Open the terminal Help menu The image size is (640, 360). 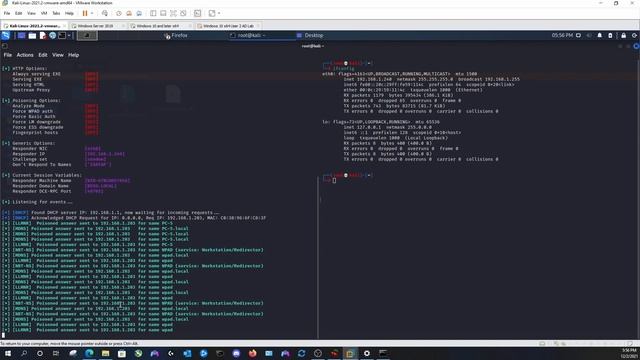pyautogui.click(x=73, y=55)
